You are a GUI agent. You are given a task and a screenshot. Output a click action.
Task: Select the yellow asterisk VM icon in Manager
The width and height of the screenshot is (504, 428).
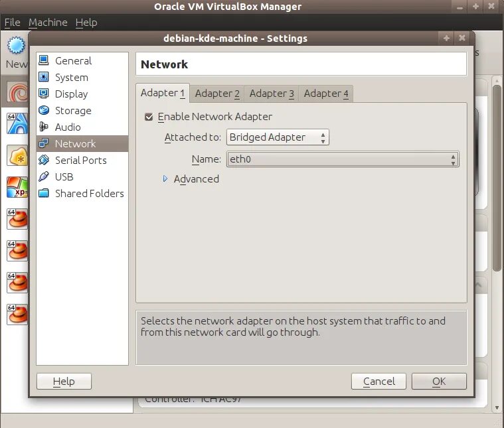pos(17,155)
